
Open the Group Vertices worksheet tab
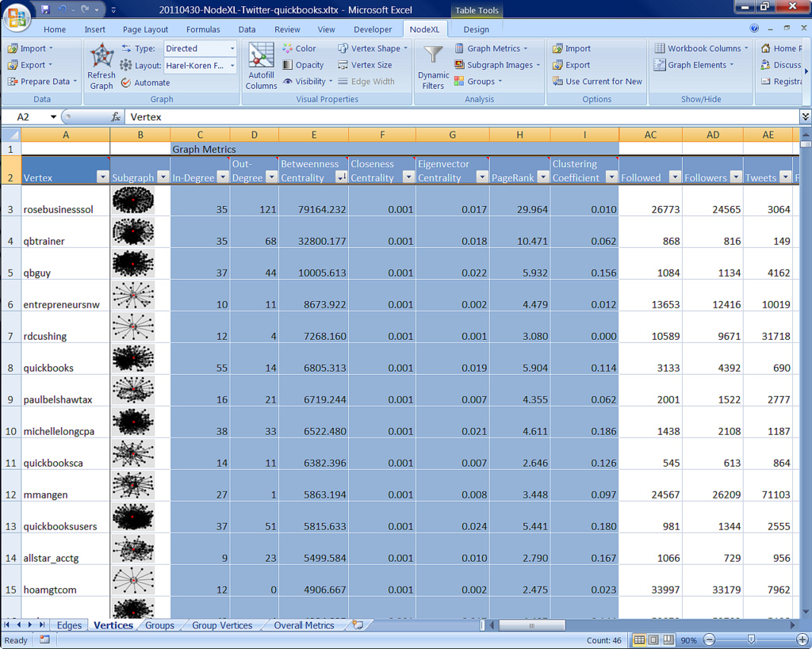click(x=222, y=625)
